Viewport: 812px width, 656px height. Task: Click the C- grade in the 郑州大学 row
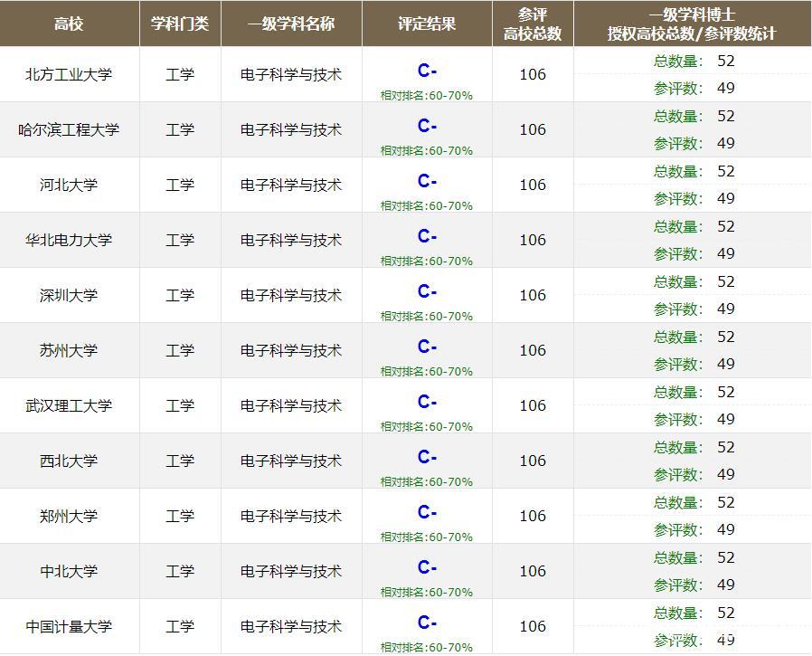click(427, 512)
